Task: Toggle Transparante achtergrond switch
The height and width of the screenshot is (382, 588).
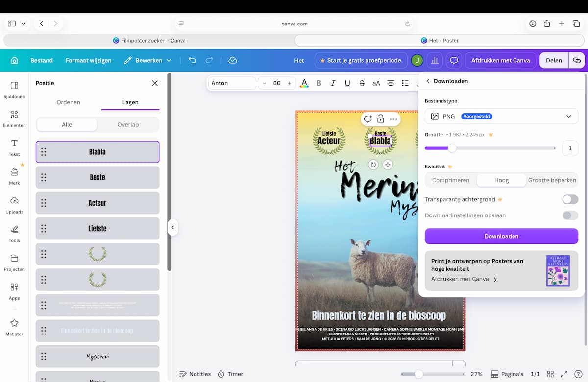Action: (x=570, y=199)
